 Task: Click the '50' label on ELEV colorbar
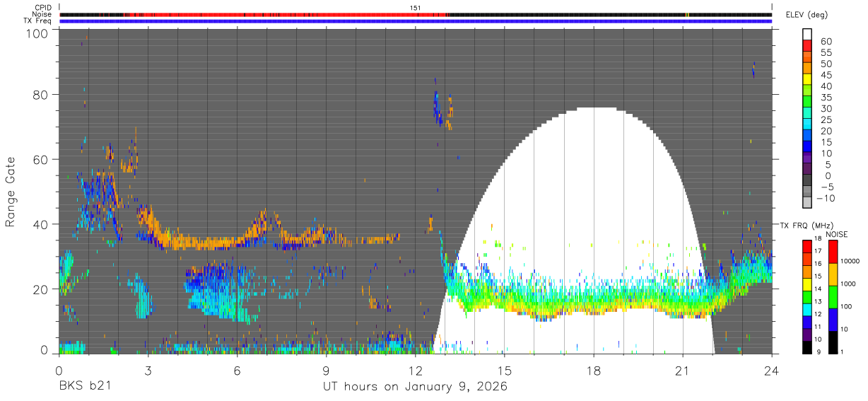(826, 64)
